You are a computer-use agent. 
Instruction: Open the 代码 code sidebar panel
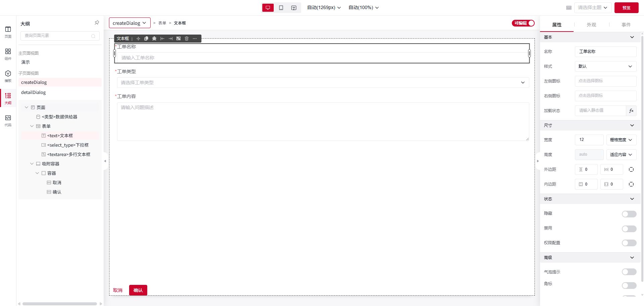click(8, 120)
